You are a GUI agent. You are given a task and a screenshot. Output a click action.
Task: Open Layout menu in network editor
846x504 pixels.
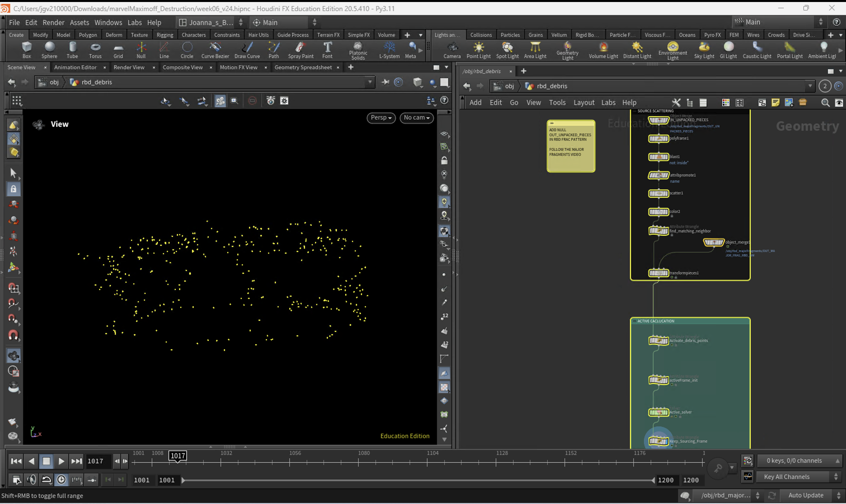coord(584,102)
